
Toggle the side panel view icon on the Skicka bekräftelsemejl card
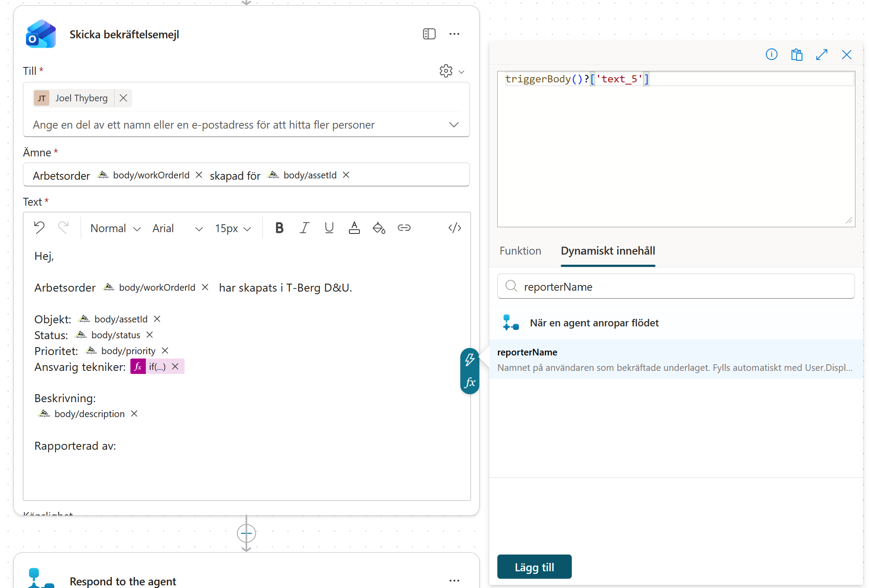point(429,34)
